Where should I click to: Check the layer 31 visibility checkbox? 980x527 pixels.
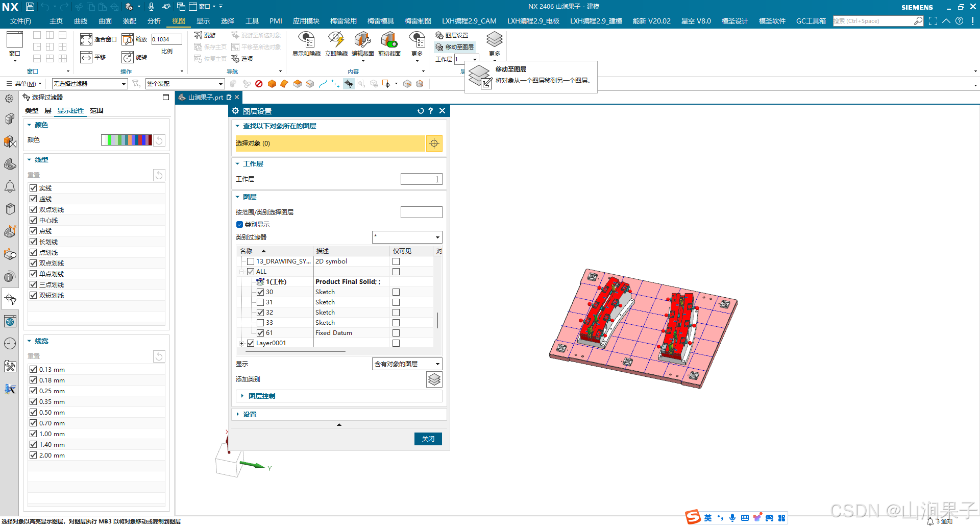coord(260,302)
